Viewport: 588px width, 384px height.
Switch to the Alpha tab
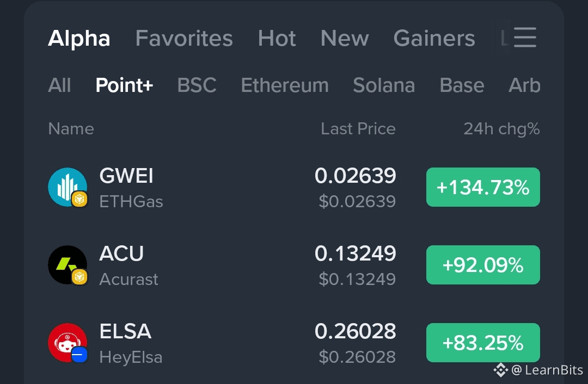point(79,39)
